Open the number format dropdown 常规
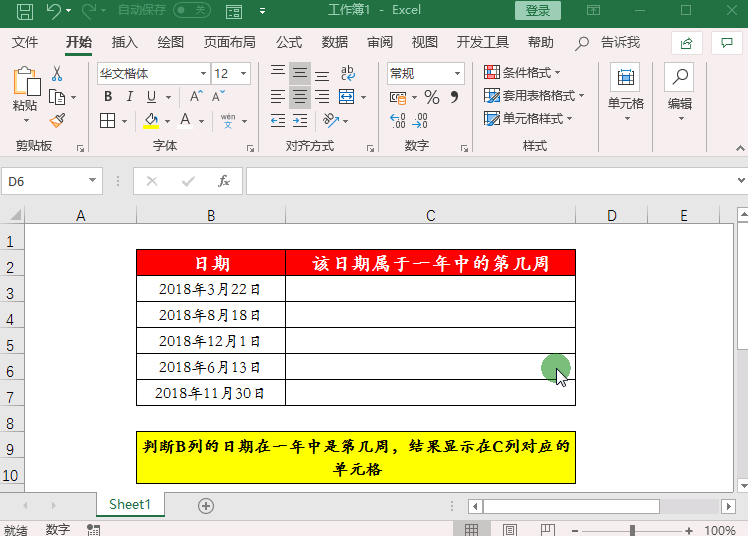Image resolution: width=748 pixels, height=536 pixels. [457, 73]
